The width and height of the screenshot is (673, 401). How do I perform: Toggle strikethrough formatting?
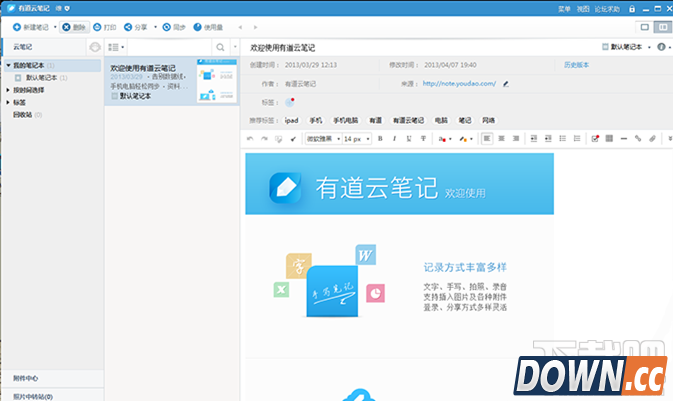click(x=423, y=139)
